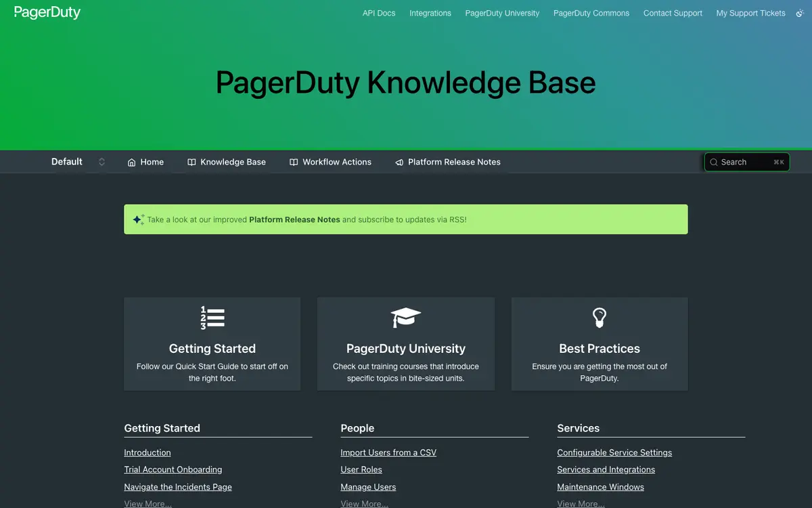
Task: Open the Trial Account Onboarding link
Action: [173, 469]
